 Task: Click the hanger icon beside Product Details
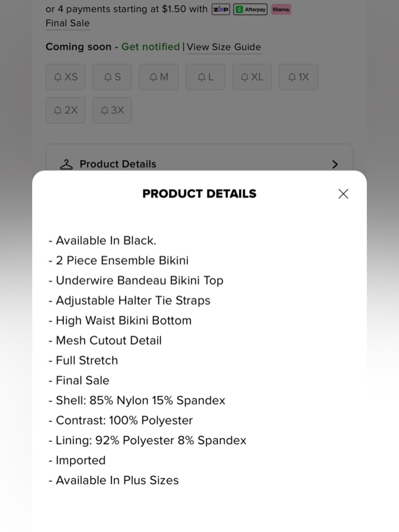pyautogui.click(x=66, y=164)
